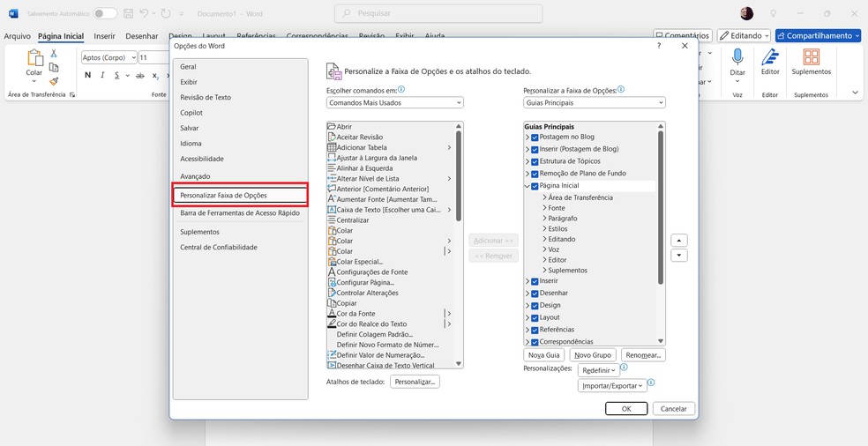Toggle the Salvamento Automático switch

(105, 13)
